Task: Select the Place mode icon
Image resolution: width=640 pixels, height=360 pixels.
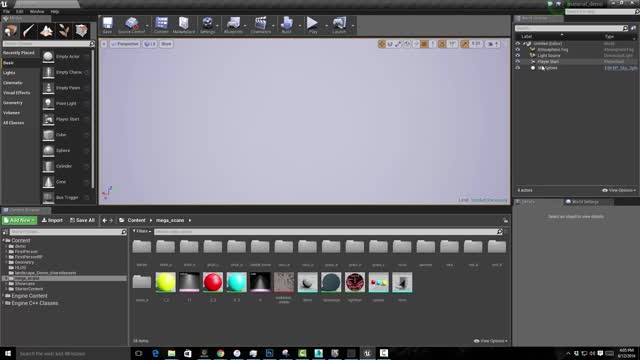Action: coord(11,31)
